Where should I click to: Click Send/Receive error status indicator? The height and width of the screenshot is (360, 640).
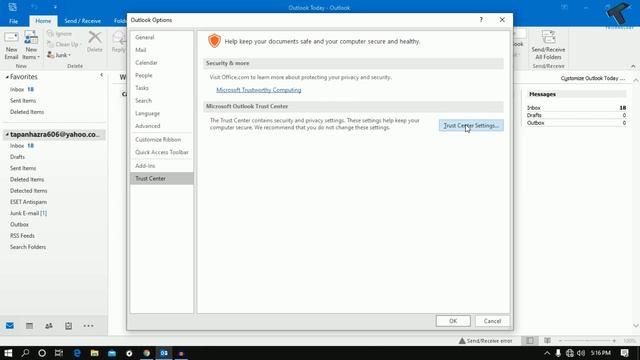(485, 341)
